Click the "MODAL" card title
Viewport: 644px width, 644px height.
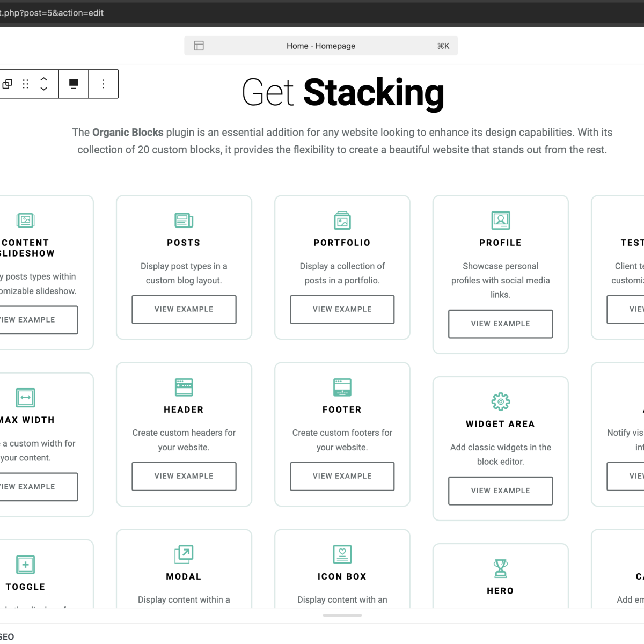click(x=184, y=576)
